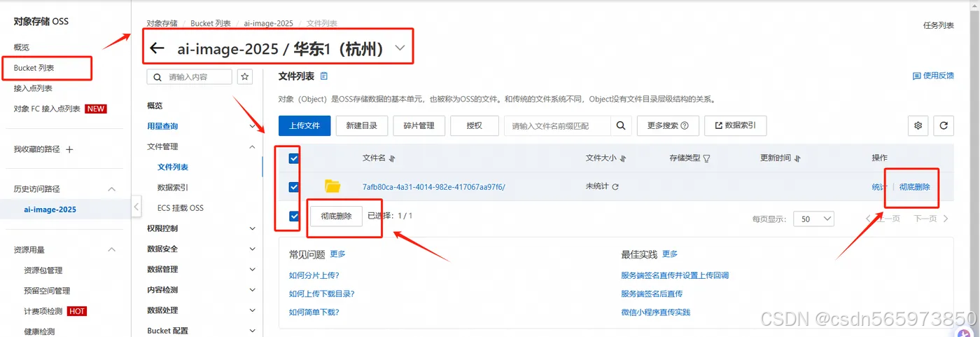Image resolution: width=980 pixels, height=337 pixels.
Task: Open 对象 FC 接入点列表 menu item
Action: pyautogui.click(x=47, y=109)
